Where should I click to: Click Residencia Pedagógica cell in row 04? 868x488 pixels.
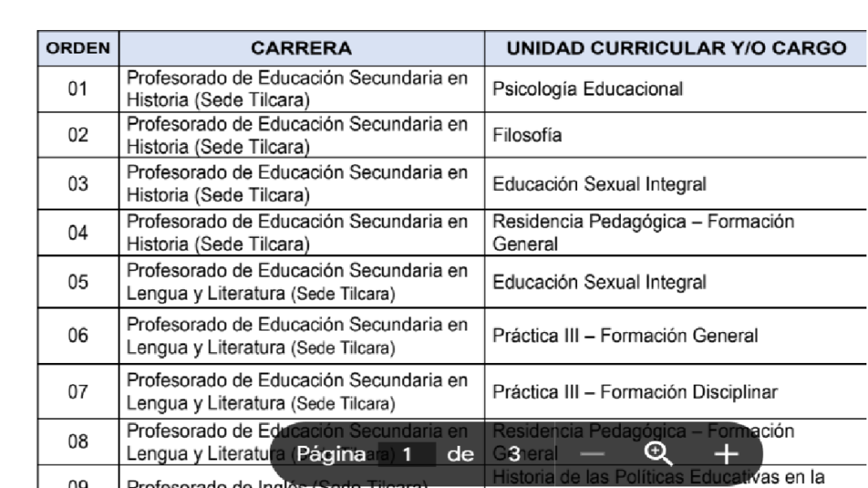(x=676, y=232)
